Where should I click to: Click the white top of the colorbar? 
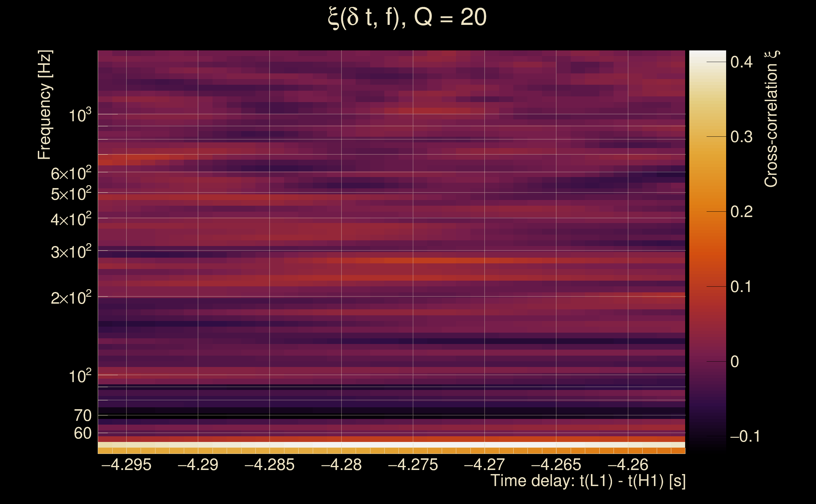707,55
